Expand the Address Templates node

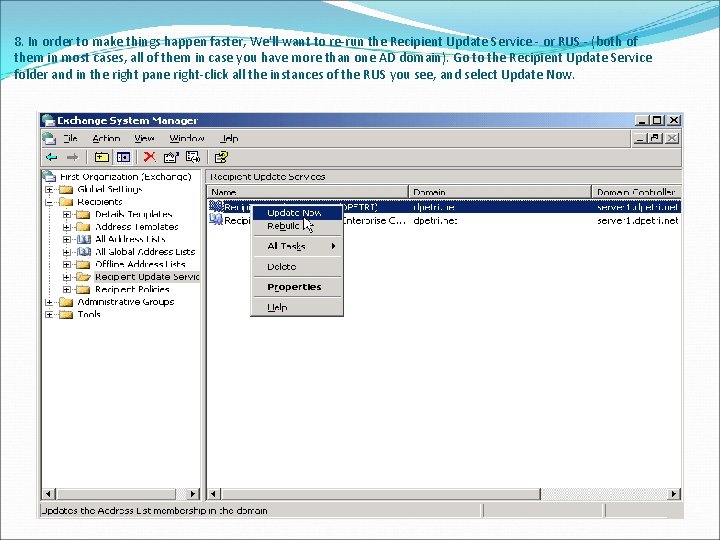67,227
